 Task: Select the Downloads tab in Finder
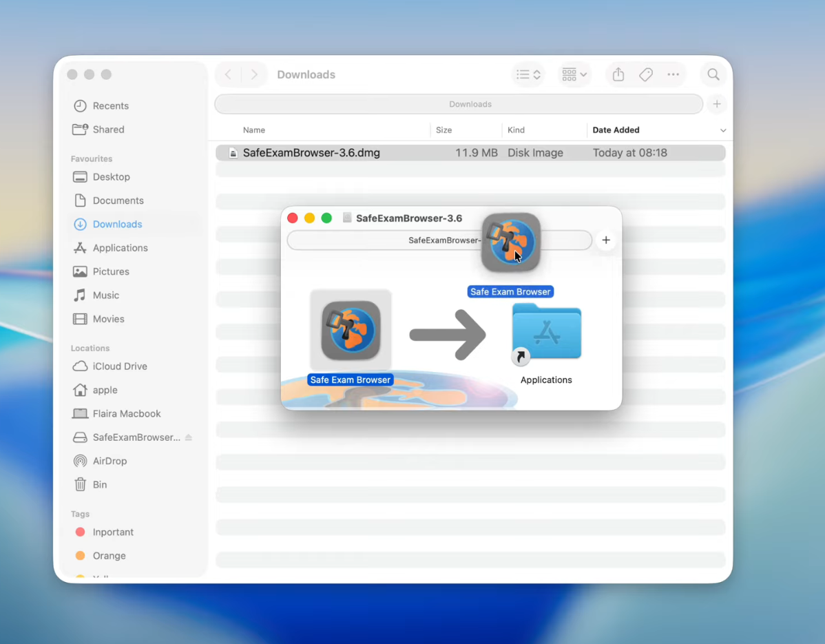tap(459, 104)
